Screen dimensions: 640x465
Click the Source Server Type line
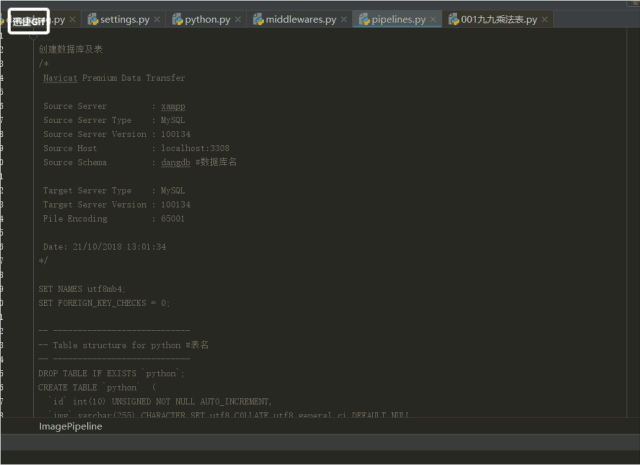(x=114, y=120)
